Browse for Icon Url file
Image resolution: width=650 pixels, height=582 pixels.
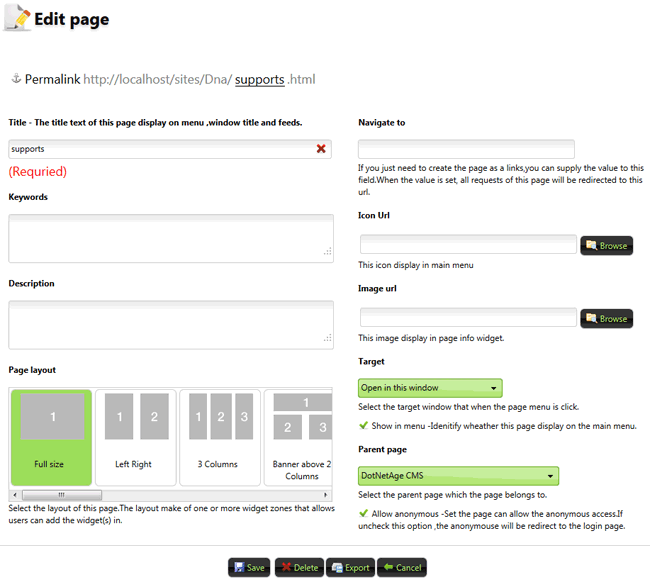pyautogui.click(x=606, y=245)
